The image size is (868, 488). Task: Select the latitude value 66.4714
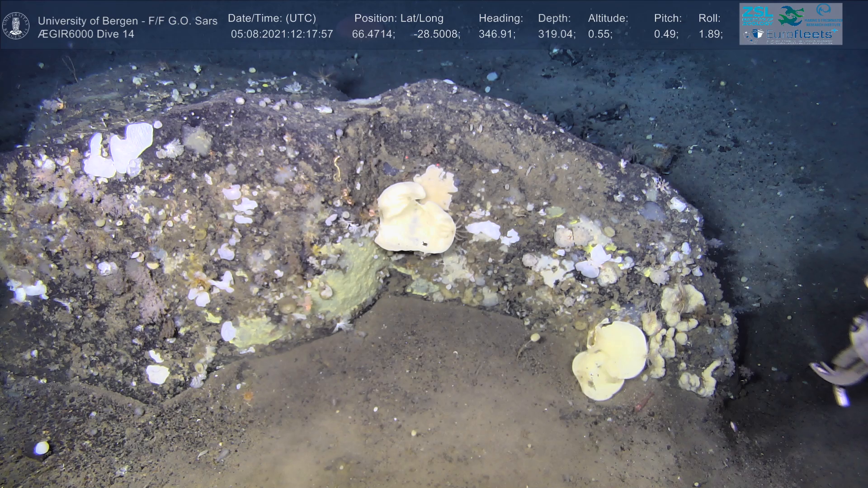[373, 34]
